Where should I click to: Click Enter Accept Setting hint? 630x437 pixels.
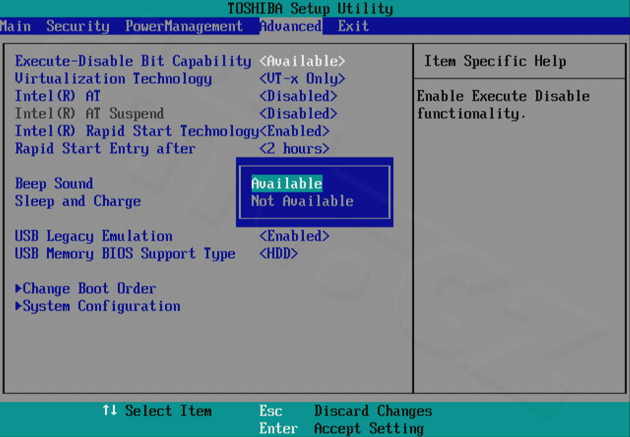[342, 429]
